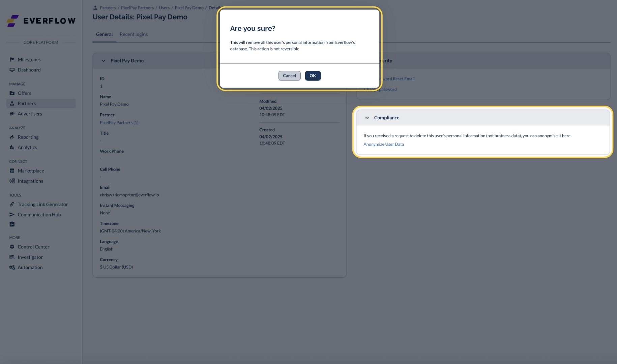
Task: Open Dashboard via its monitor icon
Action: 12,70
